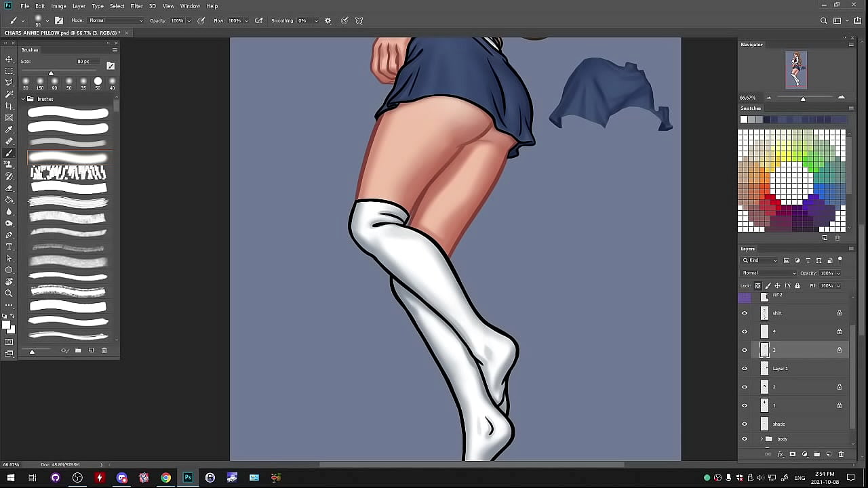Toggle visibility of the shade layer

745,424
